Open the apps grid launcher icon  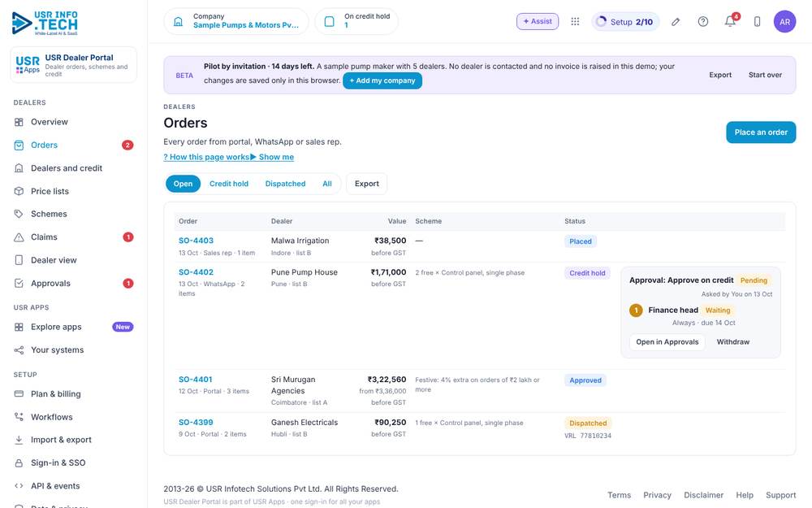pos(575,22)
